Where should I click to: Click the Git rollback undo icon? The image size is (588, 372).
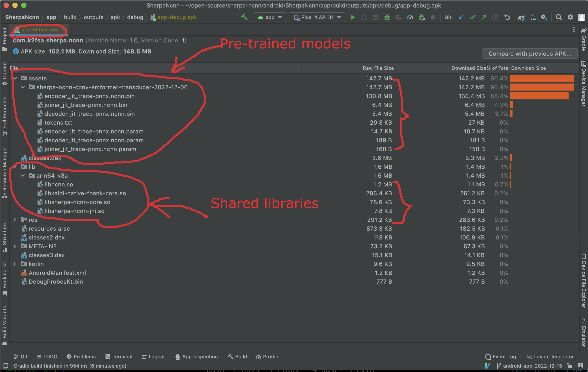click(x=507, y=17)
